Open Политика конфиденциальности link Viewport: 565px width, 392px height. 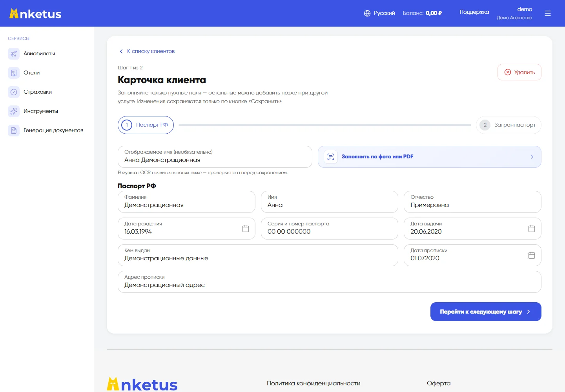(x=313, y=383)
